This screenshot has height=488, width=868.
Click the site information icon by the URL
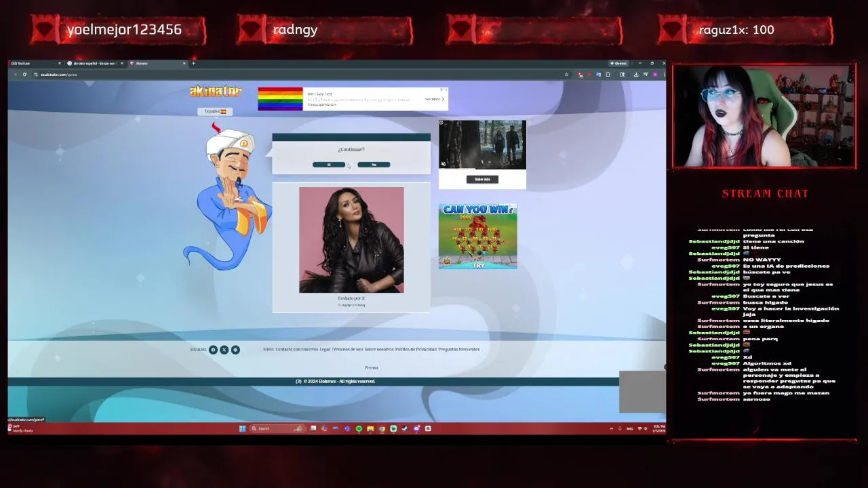[x=36, y=75]
